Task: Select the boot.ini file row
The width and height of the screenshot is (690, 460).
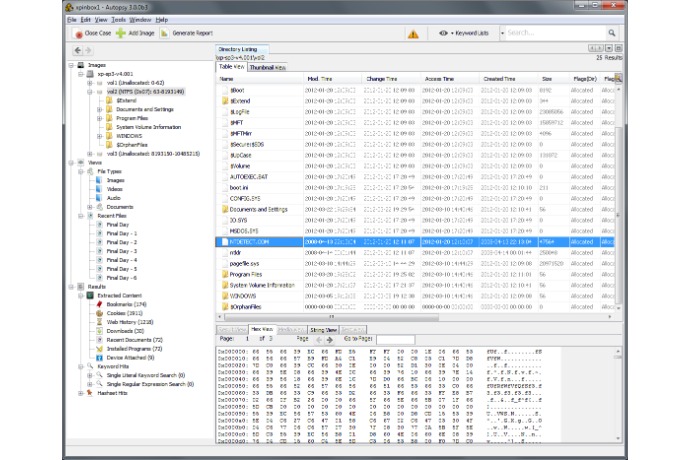Action: coord(415,188)
